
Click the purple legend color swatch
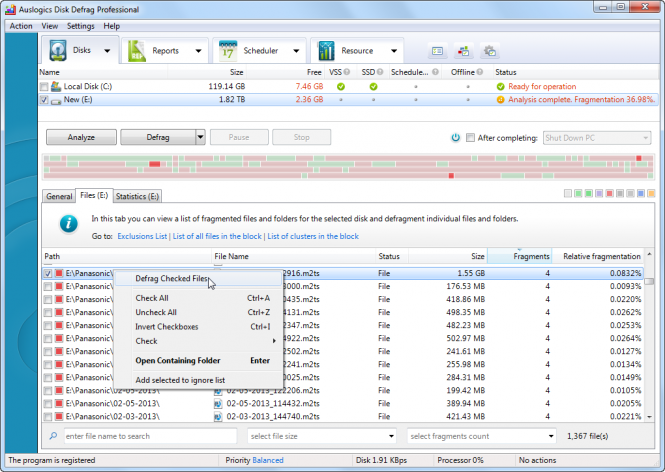[599, 193]
